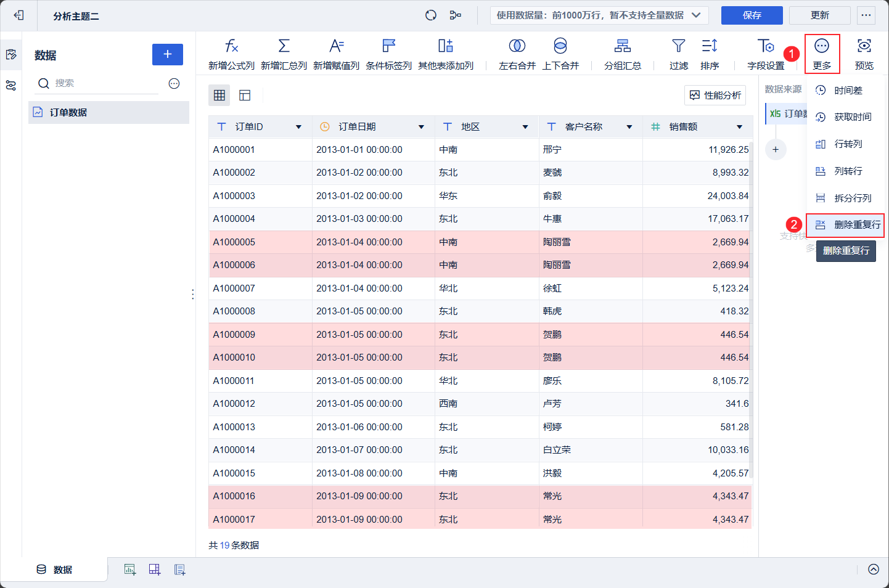Expand the 客户名称 column dropdown arrow
This screenshot has width=889, height=588.
(x=629, y=127)
